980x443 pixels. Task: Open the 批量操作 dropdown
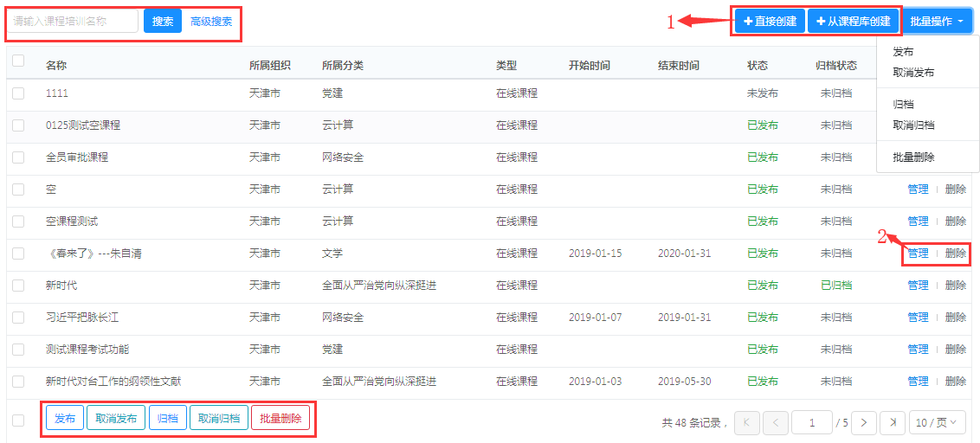(938, 21)
